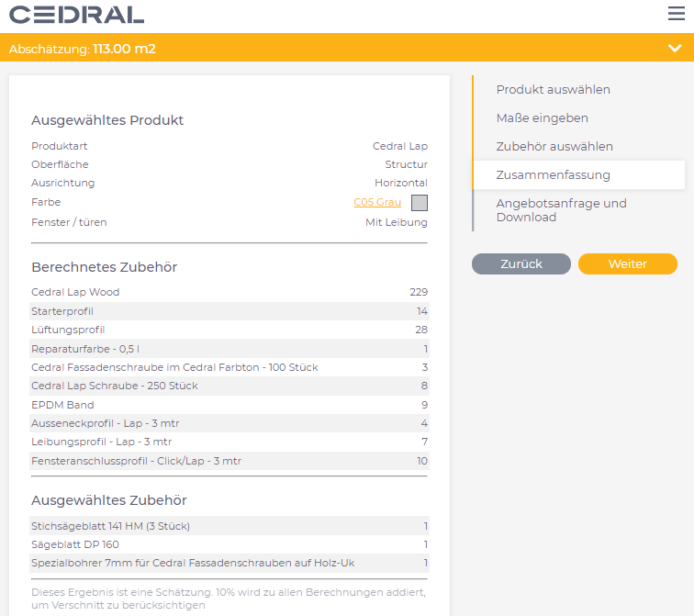This screenshot has width=694, height=616.
Task: Go to Angebotsanfrage und Download step
Action: point(561,210)
